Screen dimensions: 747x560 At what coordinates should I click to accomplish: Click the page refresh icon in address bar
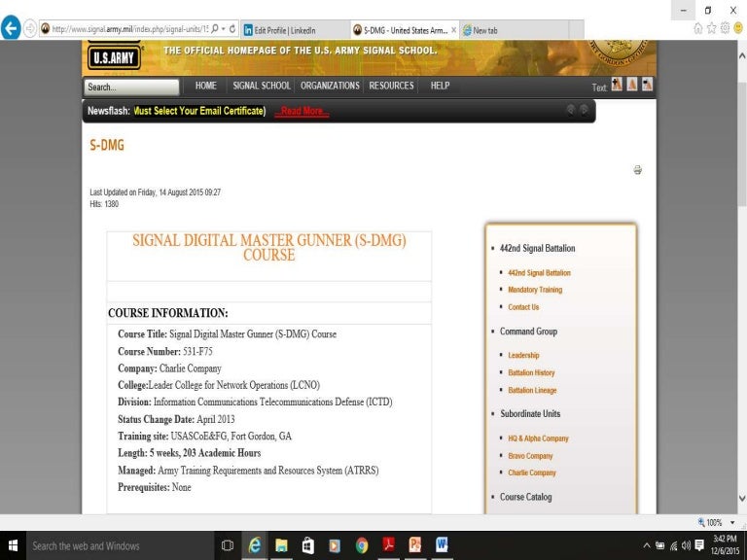click(233, 29)
